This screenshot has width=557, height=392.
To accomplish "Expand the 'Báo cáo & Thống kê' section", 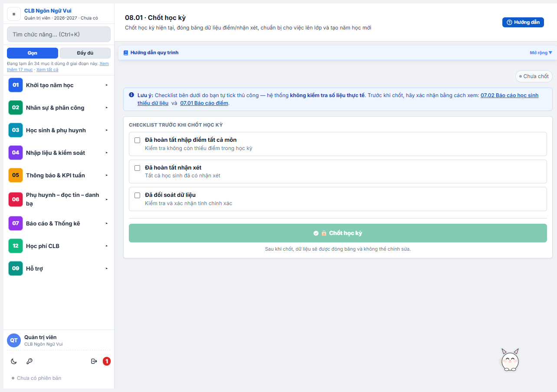I will point(59,223).
